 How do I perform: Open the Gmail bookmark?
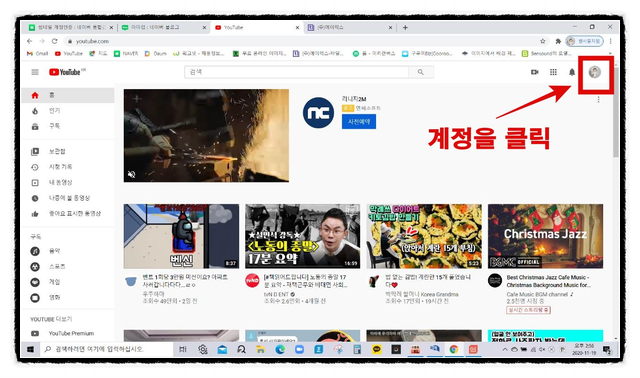point(37,53)
